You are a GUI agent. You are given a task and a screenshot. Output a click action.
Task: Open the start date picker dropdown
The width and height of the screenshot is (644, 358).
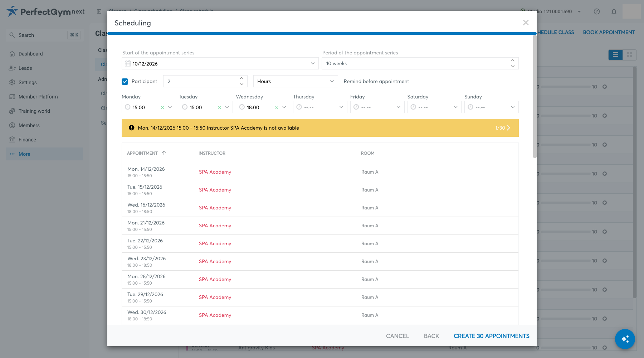313,63
